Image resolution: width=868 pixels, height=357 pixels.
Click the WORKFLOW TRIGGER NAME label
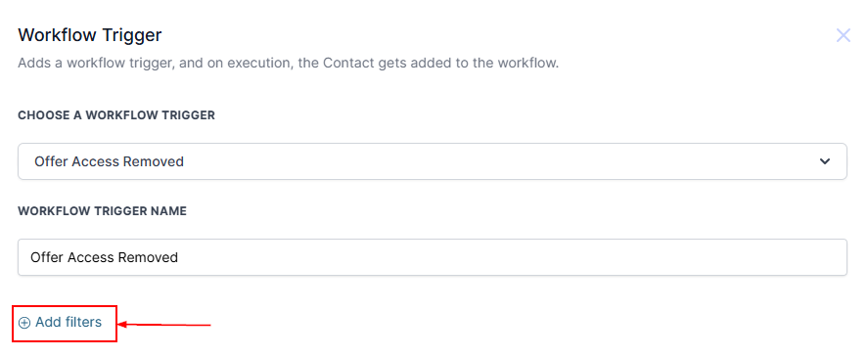coord(102,211)
